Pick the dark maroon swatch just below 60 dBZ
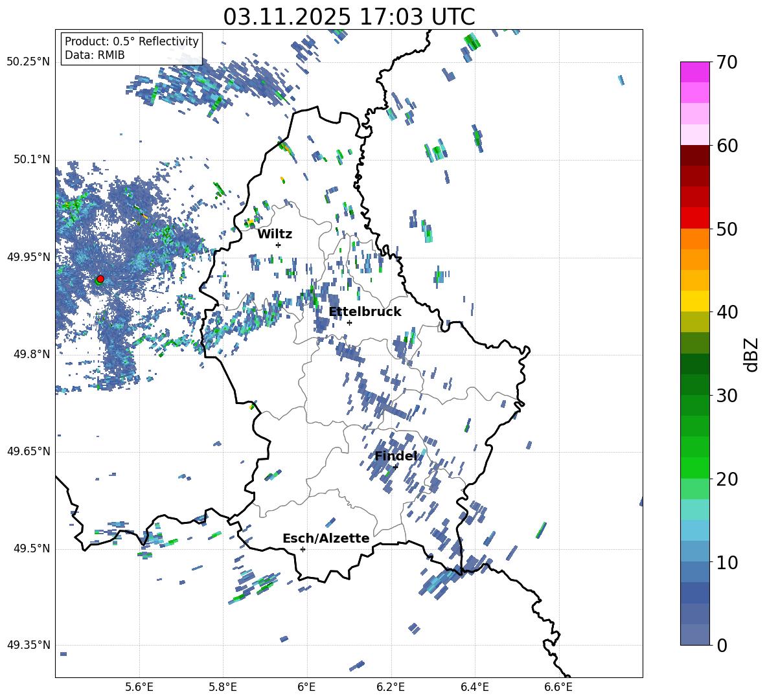 pyautogui.click(x=695, y=155)
